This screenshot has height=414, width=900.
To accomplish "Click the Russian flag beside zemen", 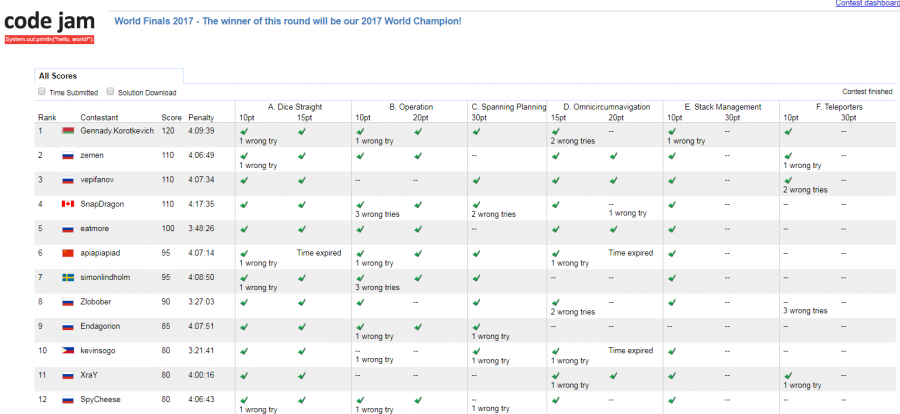I will (68, 156).
